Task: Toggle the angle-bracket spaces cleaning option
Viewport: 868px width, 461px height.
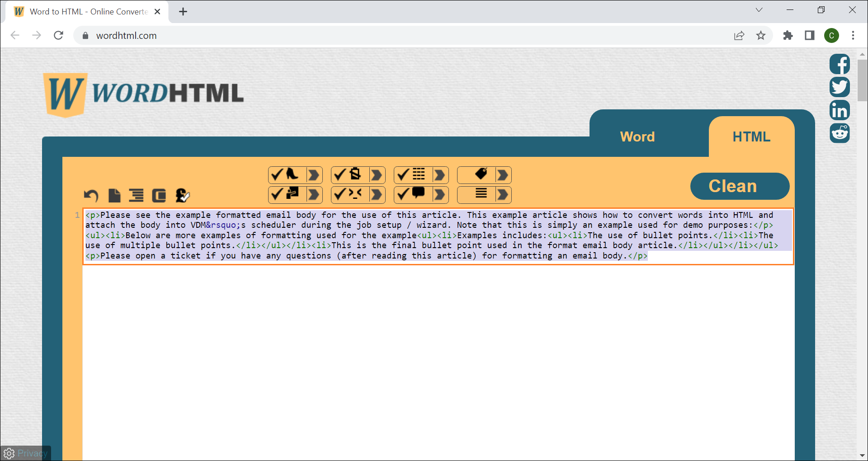Action: pyautogui.click(x=350, y=195)
